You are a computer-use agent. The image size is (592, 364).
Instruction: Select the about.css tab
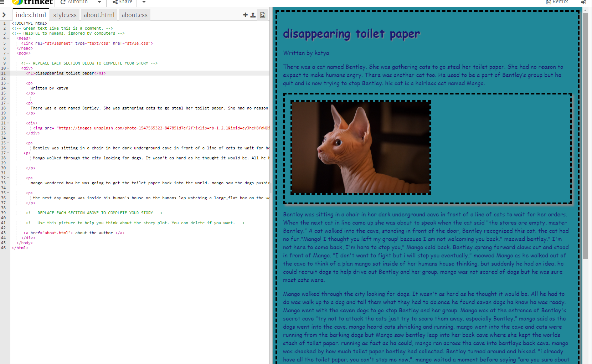[x=134, y=15]
